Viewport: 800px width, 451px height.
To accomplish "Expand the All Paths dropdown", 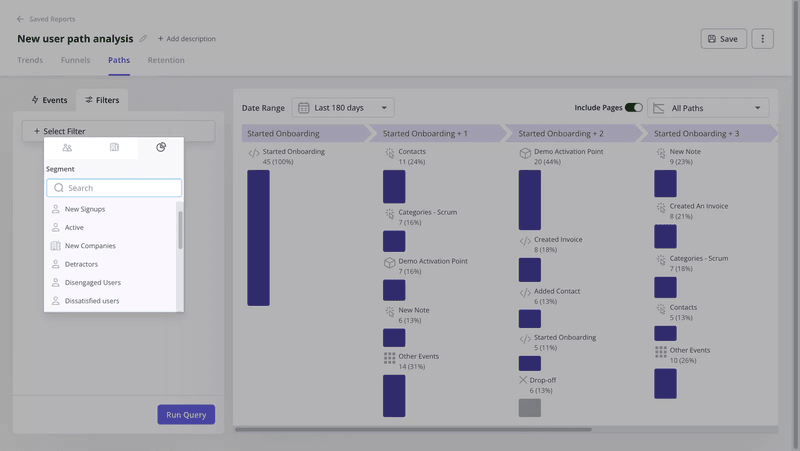I will (x=708, y=108).
